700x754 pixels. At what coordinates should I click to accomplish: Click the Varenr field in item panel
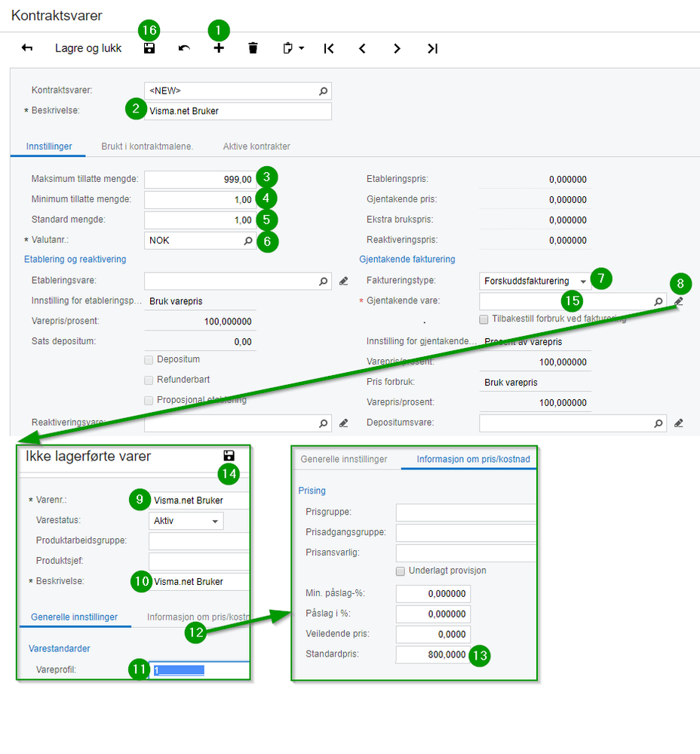[x=199, y=500]
